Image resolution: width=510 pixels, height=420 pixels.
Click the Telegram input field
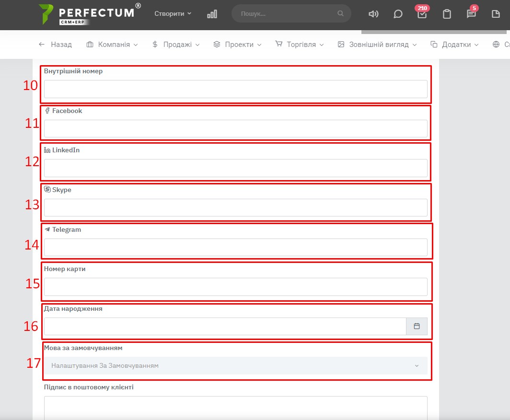[235, 247]
